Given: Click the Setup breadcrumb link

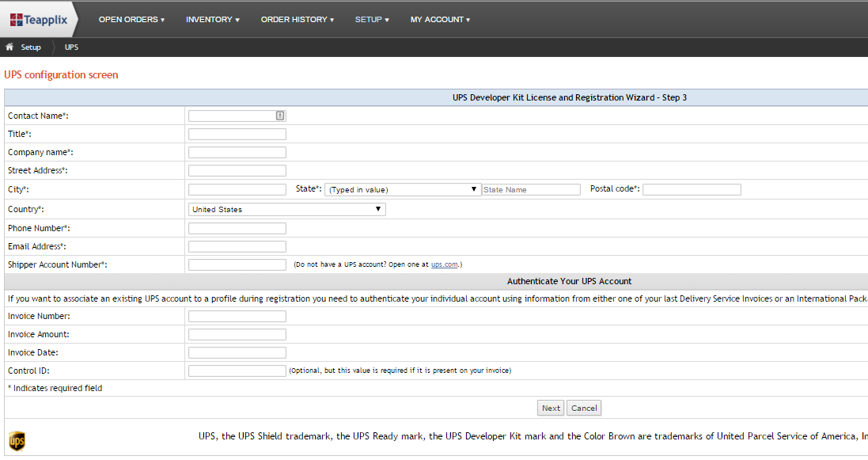Looking at the screenshot, I should (x=31, y=48).
